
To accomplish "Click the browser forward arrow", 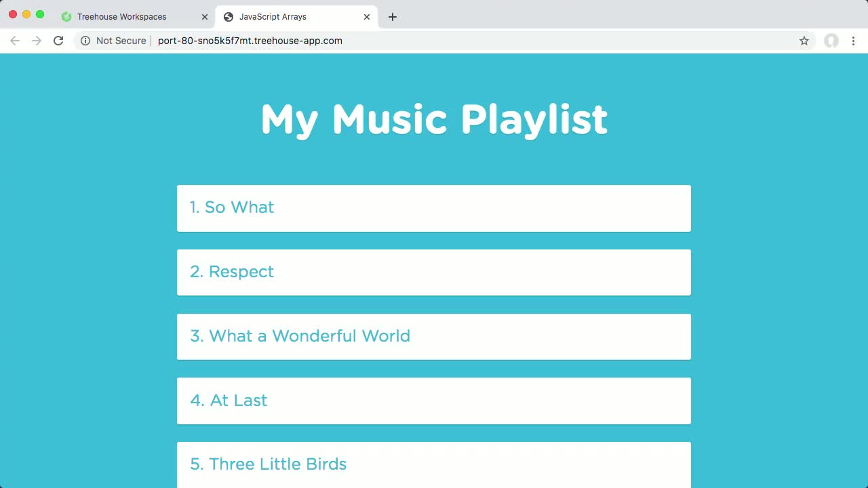I will [37, 41].
